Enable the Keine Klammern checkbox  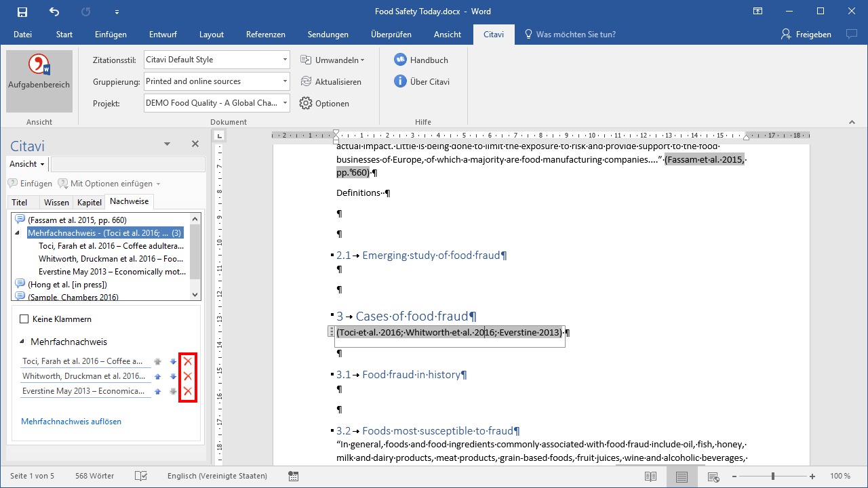24,319
